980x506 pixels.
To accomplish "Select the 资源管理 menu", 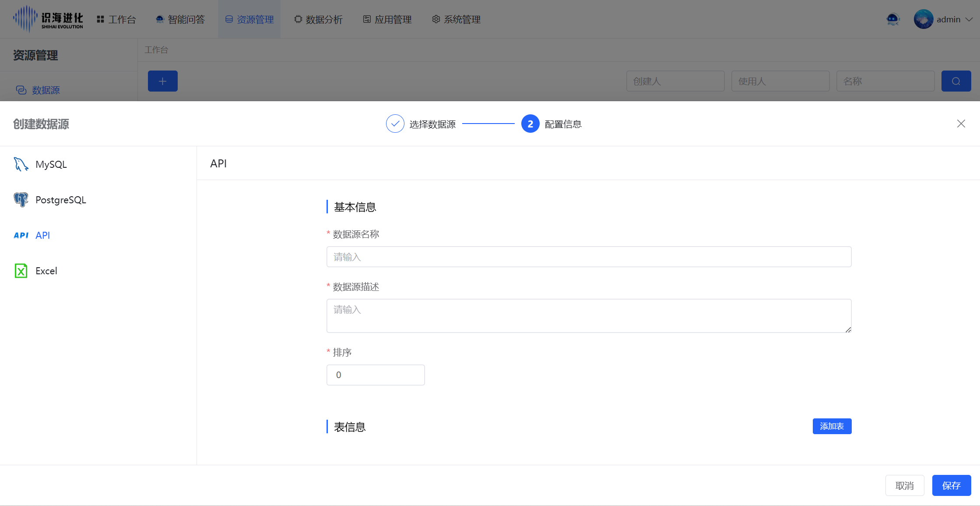I will click(x=249, y=19).
